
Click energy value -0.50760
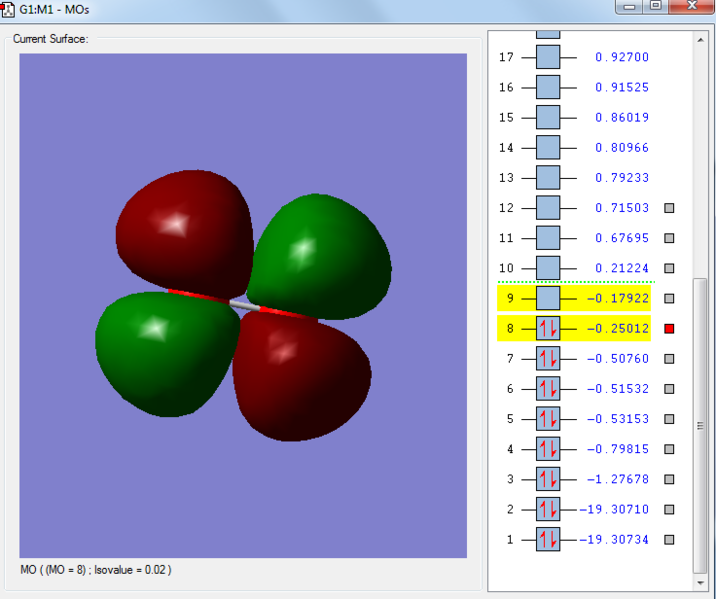618,358
